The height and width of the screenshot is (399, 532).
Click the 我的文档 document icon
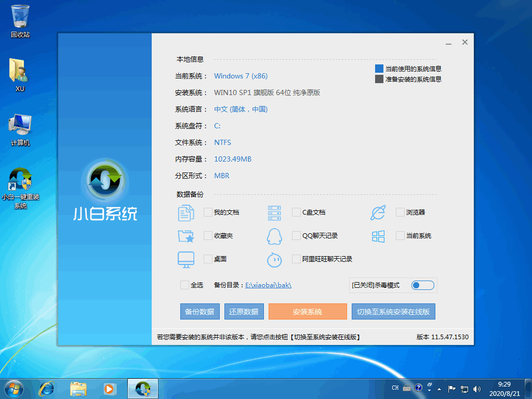click(x=186, y=212)
